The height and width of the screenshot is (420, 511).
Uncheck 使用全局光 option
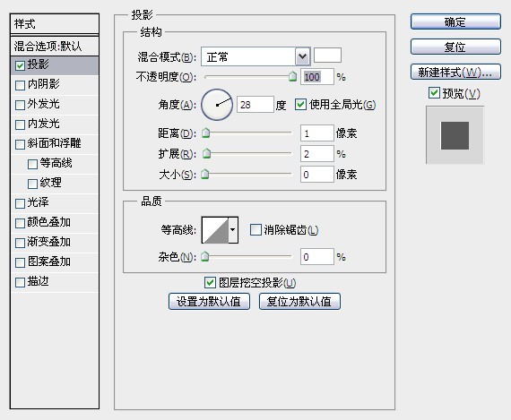click(300, 105)
